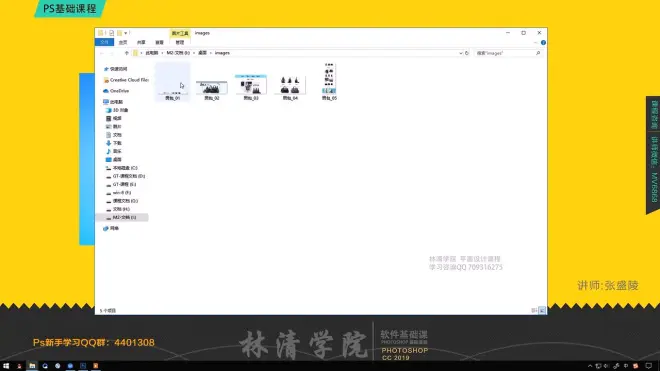
Task: Click 此电脑 in the address breadcrumb
Action: 152,53
